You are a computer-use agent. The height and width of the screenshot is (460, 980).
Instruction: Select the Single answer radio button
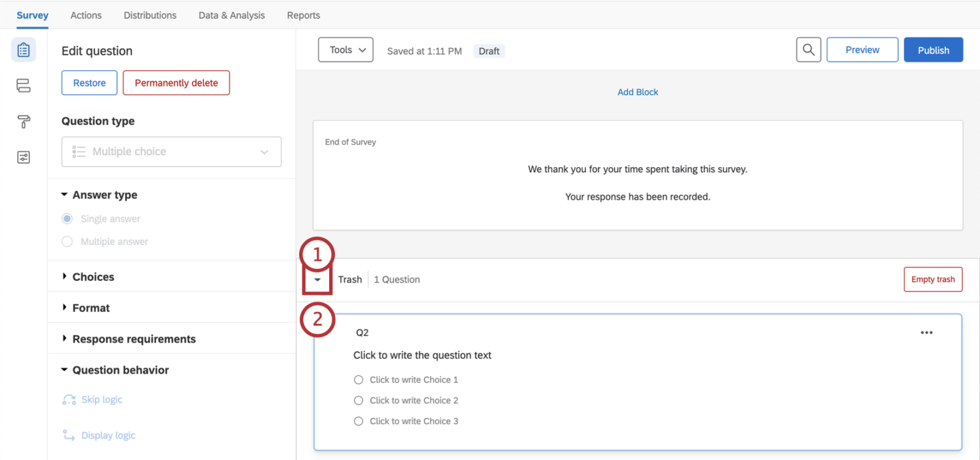click(x=67, y=218)
